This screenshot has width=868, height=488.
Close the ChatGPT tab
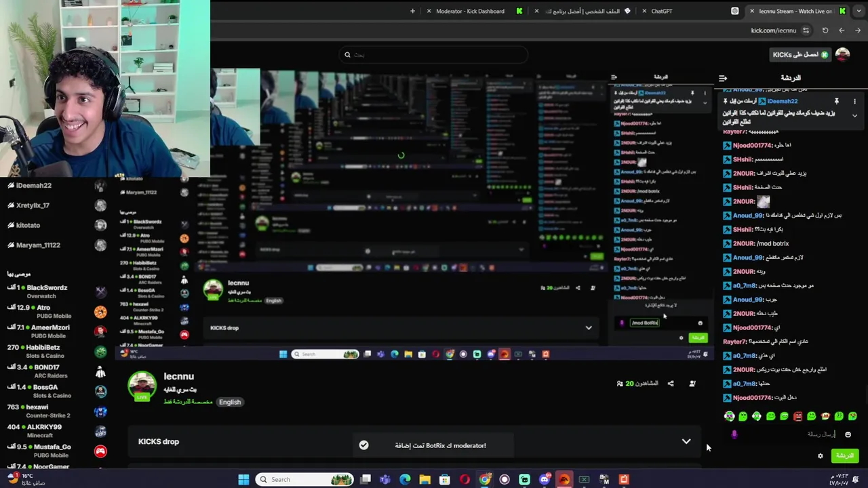(643, 11)
